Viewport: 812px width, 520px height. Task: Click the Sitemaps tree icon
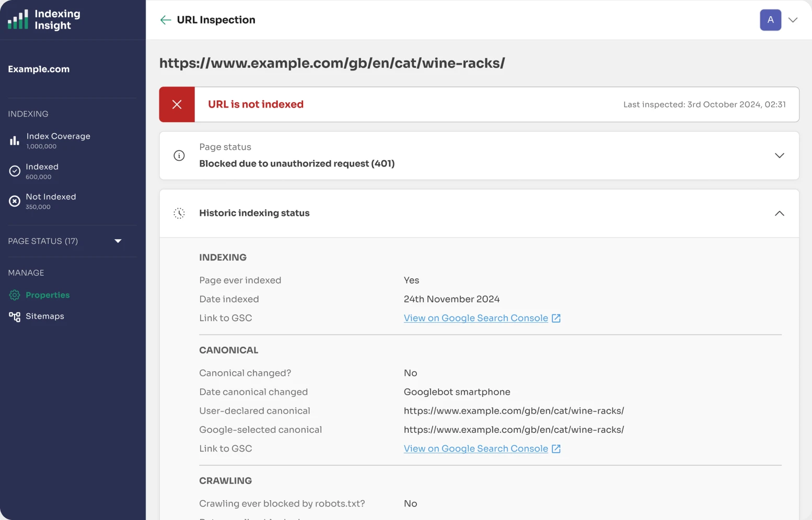15,316
